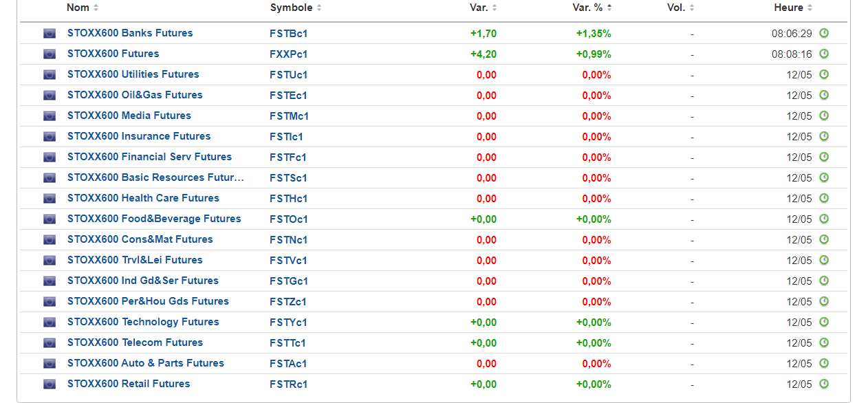Click the clock icon in the STOXX600 Futures row
Image resolution: width=868 pixels, height=403 pixels.
coord(823,54)
